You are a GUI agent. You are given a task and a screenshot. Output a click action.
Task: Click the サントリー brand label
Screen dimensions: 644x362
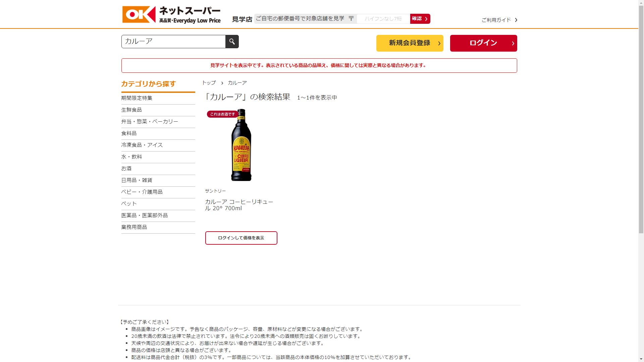(x=215, y=191)
